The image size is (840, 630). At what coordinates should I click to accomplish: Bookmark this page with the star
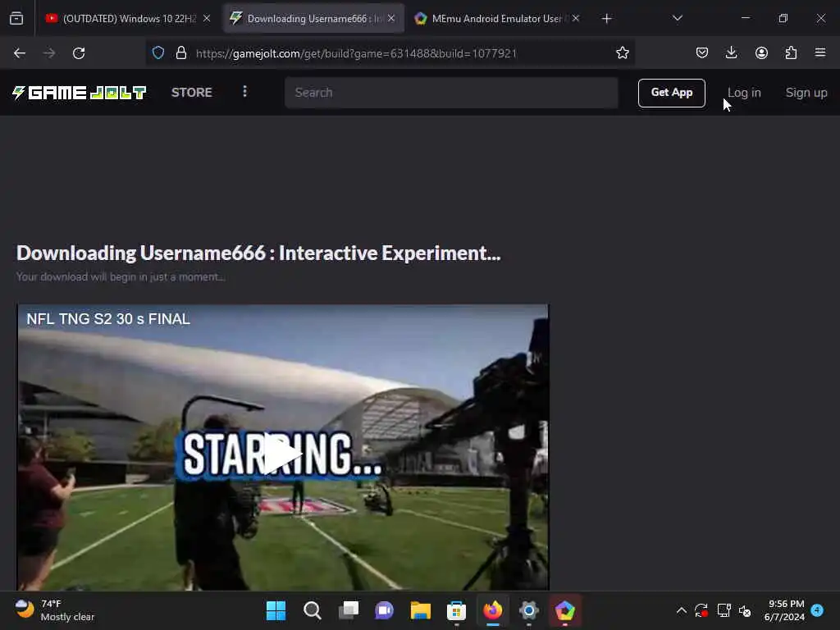tap(622, 53)
